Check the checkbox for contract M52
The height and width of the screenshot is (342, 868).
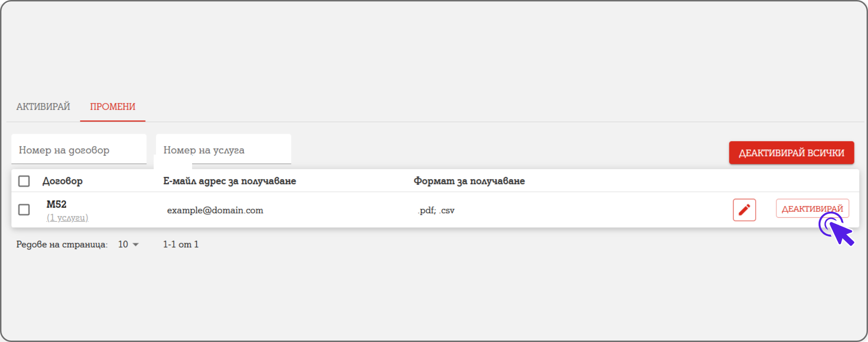pos(24,209)
